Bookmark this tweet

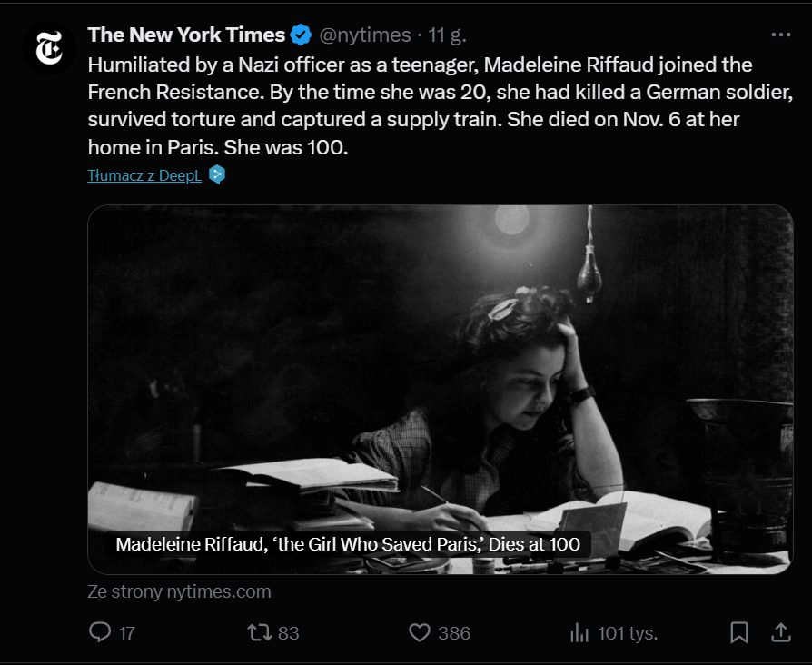(739, 632)
